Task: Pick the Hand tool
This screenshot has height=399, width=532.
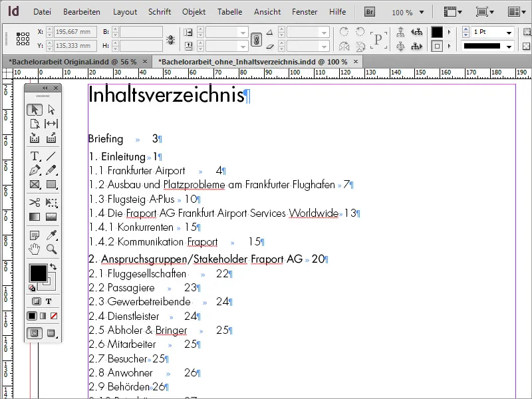Action: [35, 249]
